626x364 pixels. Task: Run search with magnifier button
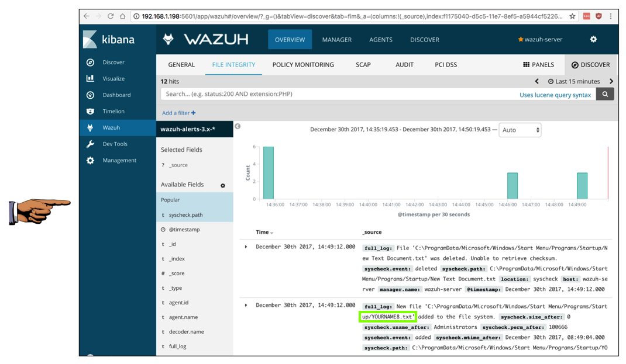coord(605,94)
